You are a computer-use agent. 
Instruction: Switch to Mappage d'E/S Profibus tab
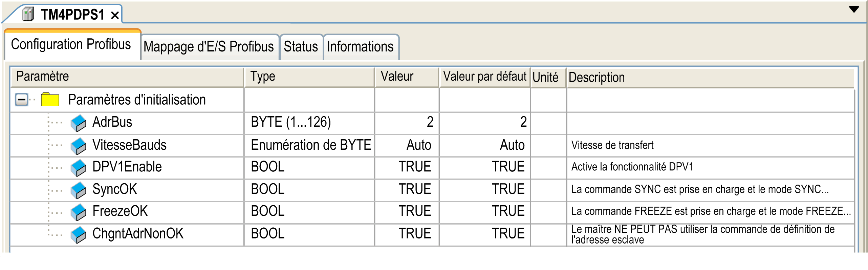point(209,47)
